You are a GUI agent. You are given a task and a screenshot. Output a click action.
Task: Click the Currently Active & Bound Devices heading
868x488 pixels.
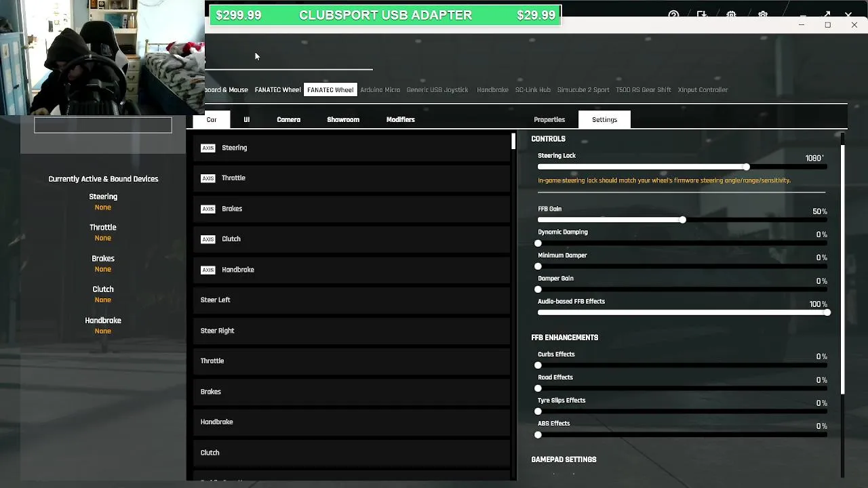[103, 179]
